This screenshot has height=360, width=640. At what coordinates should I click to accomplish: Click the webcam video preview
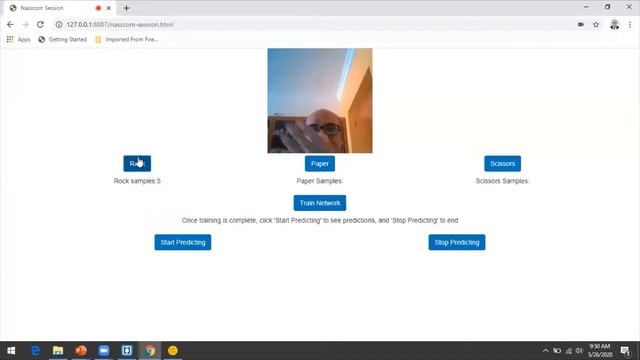click(320, 101)
